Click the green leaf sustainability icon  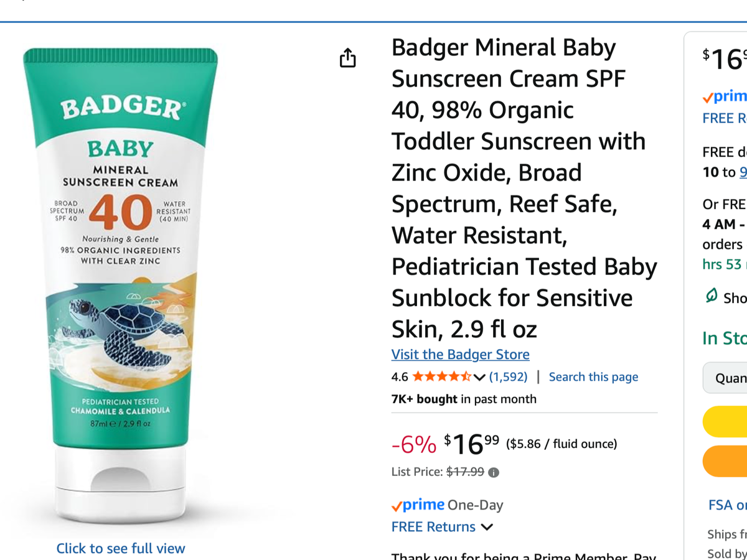[711, 296]
